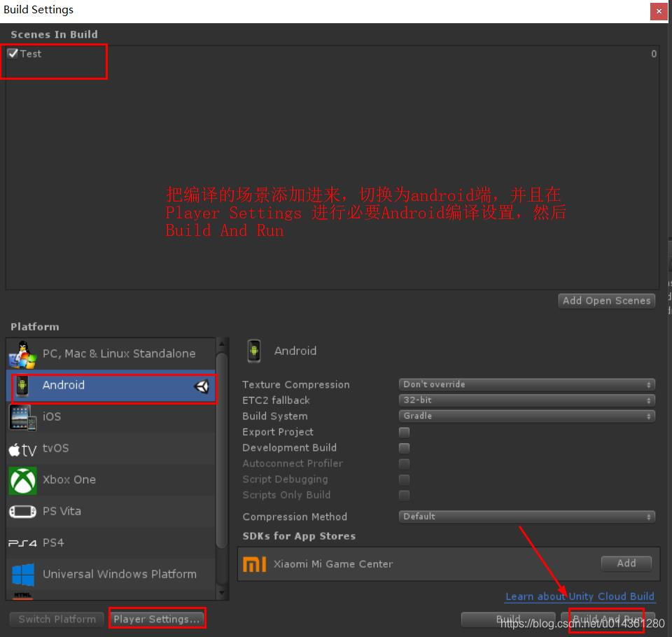This screenshot has width=672, height=637.
Task: Click the Unity logo on the Android row
Action: pyautogui.click(x=202, y=386)
